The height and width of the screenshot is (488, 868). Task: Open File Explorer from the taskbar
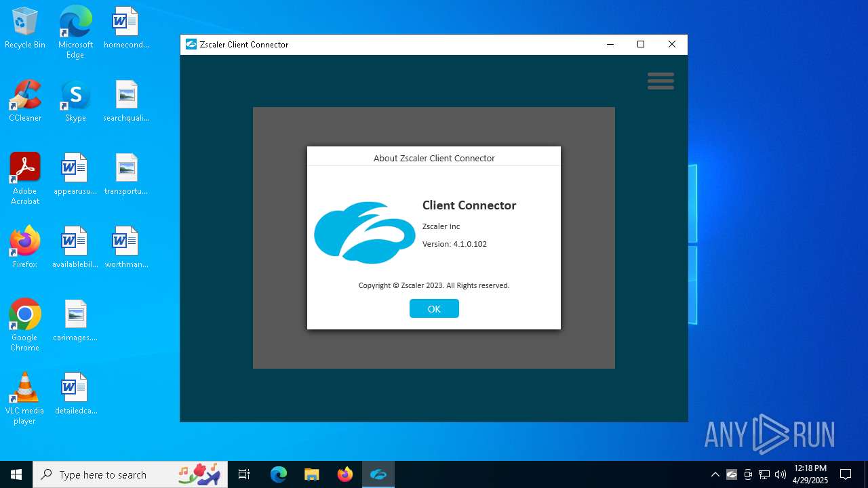[311, 474]
